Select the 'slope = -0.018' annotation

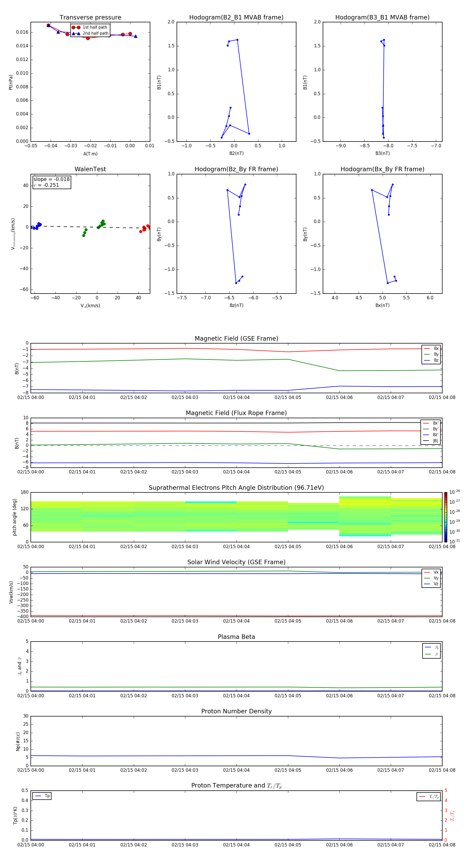coord(52,179)
